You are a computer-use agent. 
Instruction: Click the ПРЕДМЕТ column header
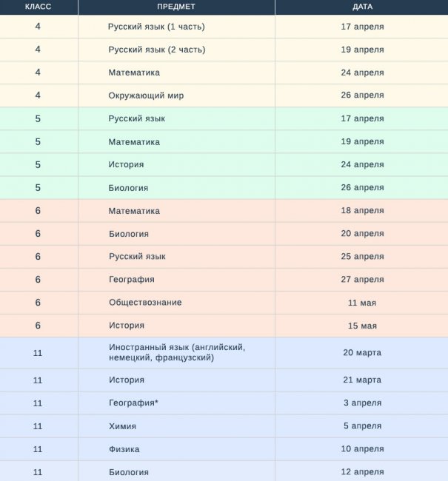tap(176, 7)
